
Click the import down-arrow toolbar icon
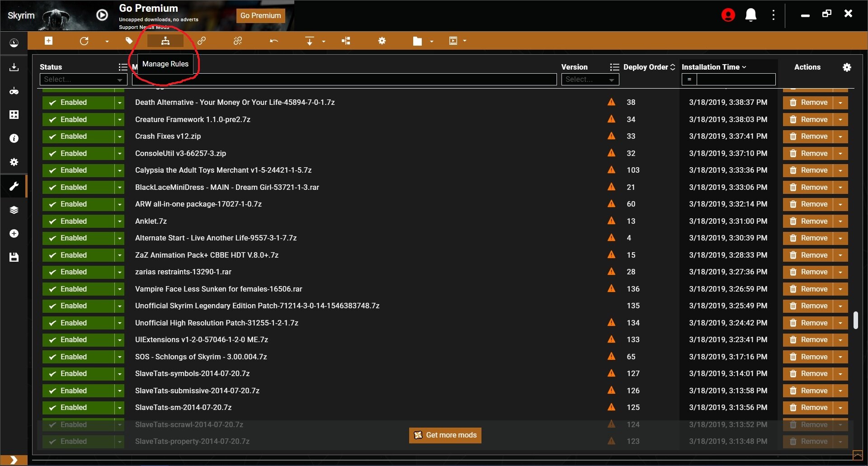tap(310, 41)
